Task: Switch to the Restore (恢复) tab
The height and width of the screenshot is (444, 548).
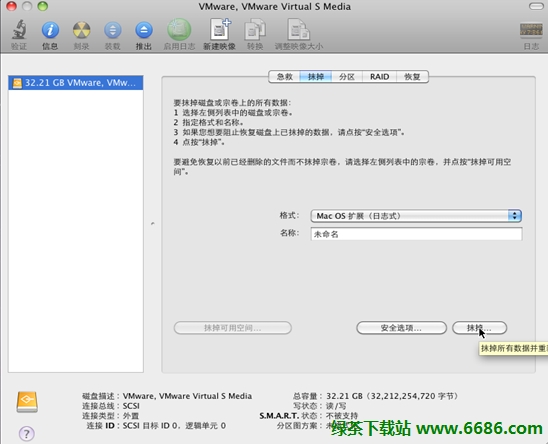Action: (x=412, y=77)
